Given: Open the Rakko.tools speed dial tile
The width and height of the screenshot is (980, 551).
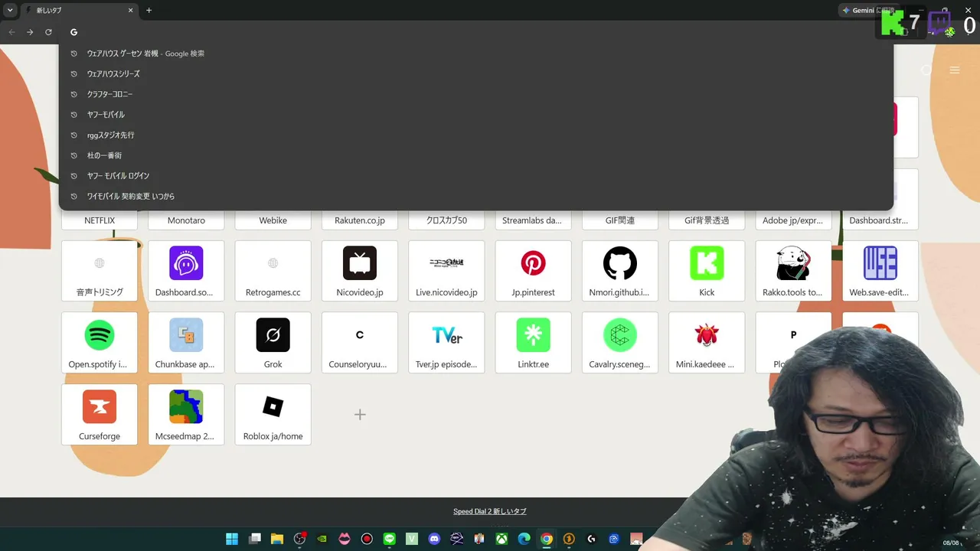Looking at the screenshot, I should [x=794, y=271].
